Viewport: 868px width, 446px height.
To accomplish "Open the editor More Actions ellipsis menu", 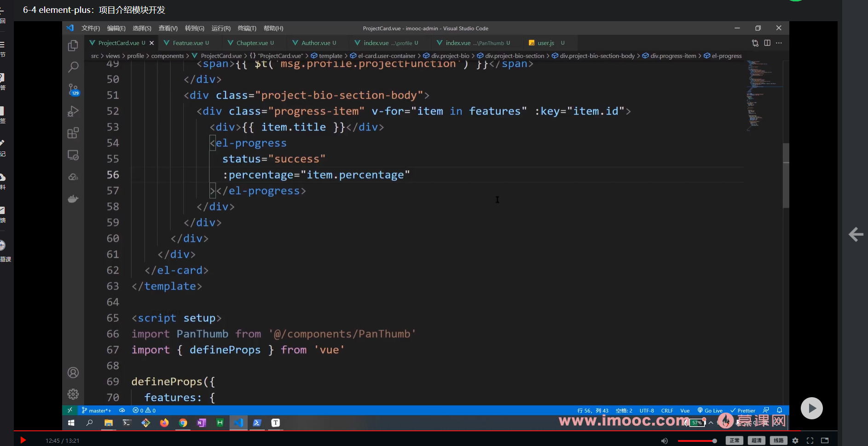I will 779,43.
